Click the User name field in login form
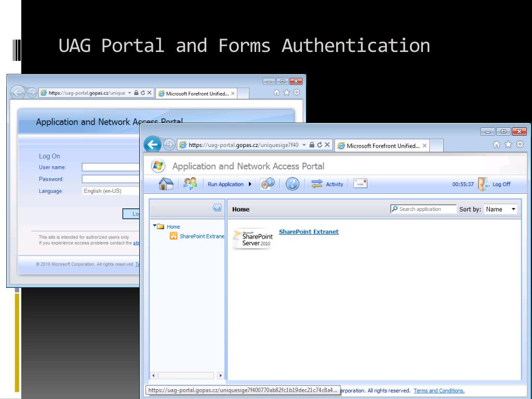Viewport: 532px width, 399px height. [x=111, y=167]
